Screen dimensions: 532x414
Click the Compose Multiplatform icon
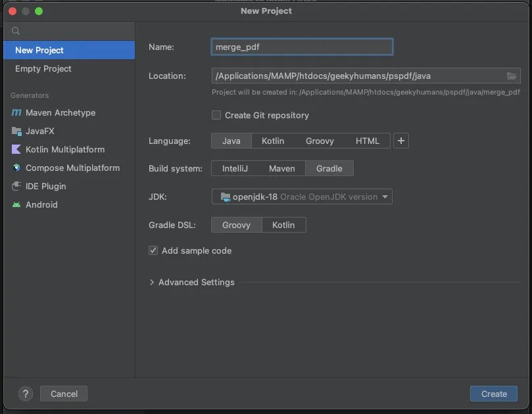tap(16, 168)
